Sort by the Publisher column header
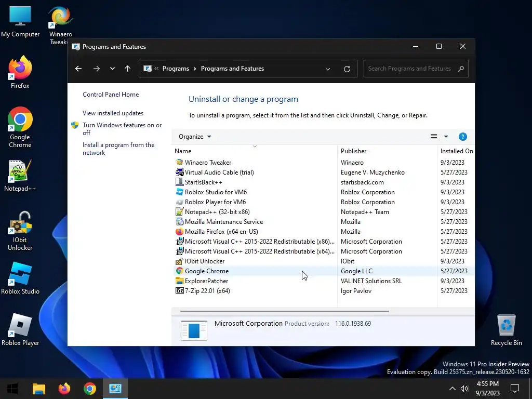This screenshot has height=399, width=532. [x=387, y=151]
